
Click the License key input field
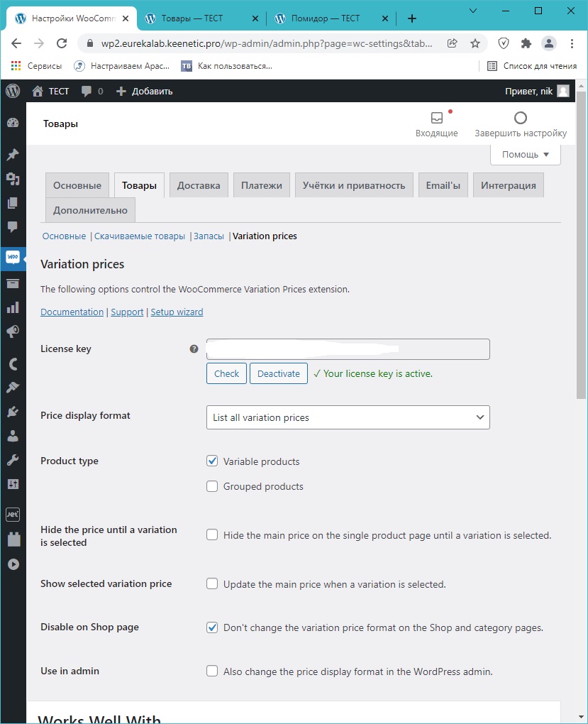(x=348, y=349)
